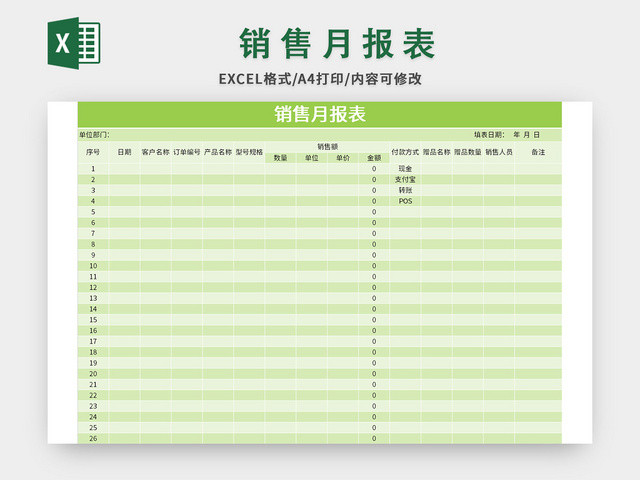Click the merged 销售额 header cell

tap(327, 147)
